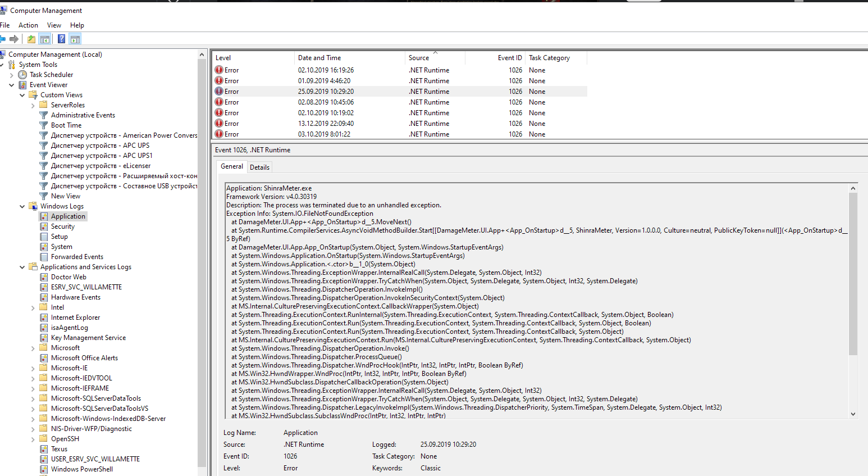Open the Action menu
The width and height of the screenshot is (868, 476).
pos(28,25)
